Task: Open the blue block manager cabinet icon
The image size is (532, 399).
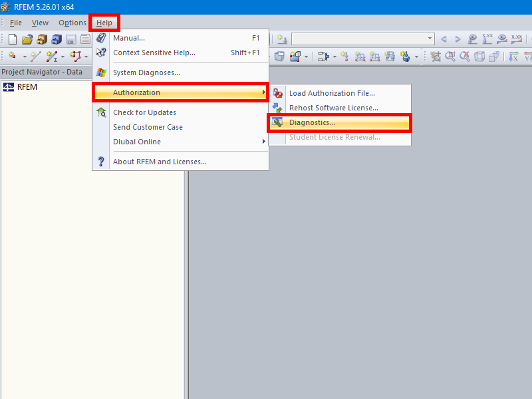Action: (57, 39)
